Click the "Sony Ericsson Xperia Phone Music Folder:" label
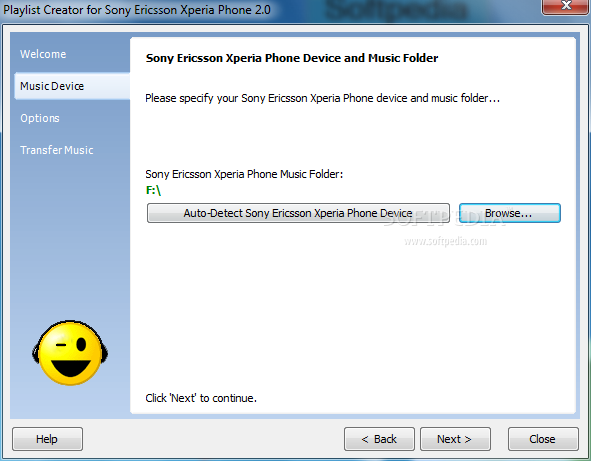 coord(244,174)
